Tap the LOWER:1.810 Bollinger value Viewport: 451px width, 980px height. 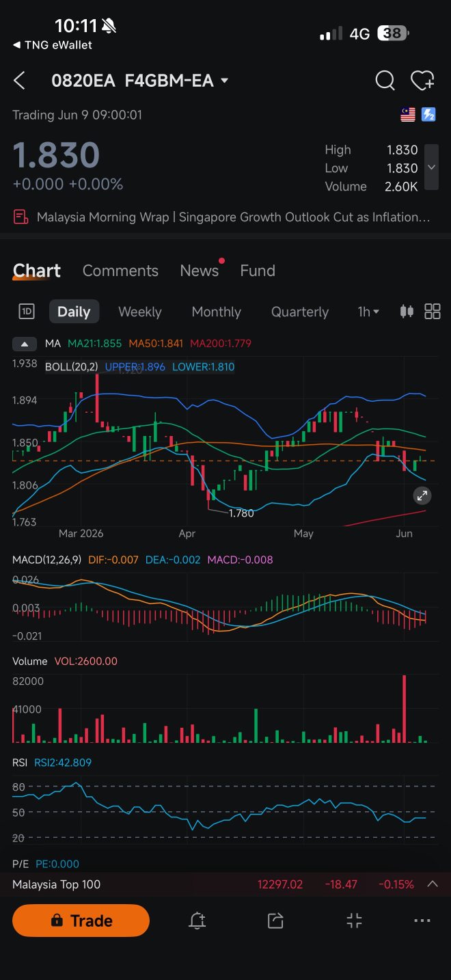(x=203, y=367)
